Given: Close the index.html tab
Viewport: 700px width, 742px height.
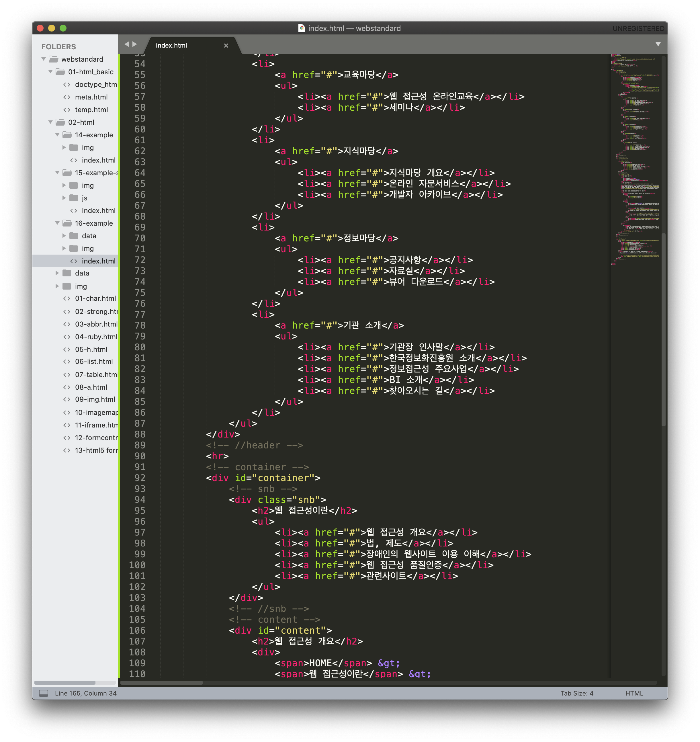Looking at the screenshot, I should click(x=226, y=46).
